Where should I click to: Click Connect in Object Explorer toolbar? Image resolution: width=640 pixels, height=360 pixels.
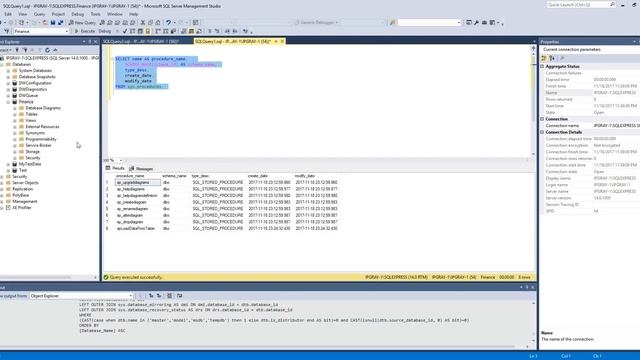click(x=5, y=50)
